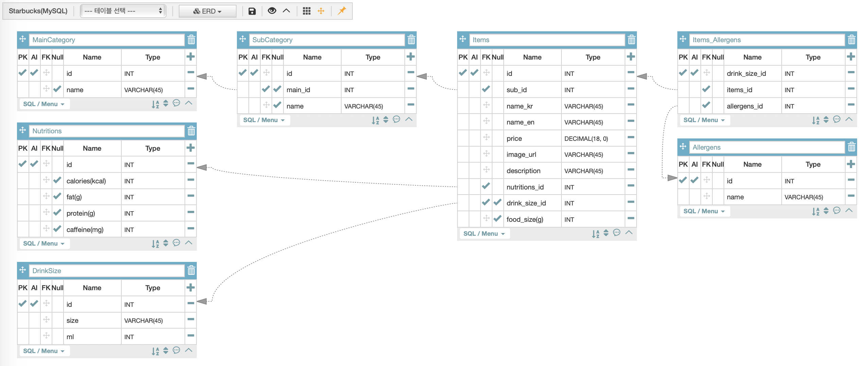The image size is (868, 366).
Task: Open the SQL / Menu of the Items_Allergens table
Action: point(704,120)
